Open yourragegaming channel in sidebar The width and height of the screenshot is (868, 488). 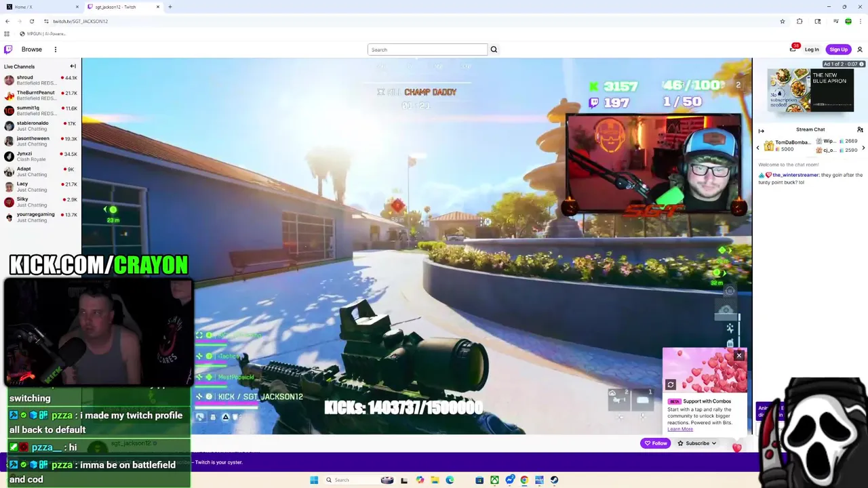[x=41, y=217]
